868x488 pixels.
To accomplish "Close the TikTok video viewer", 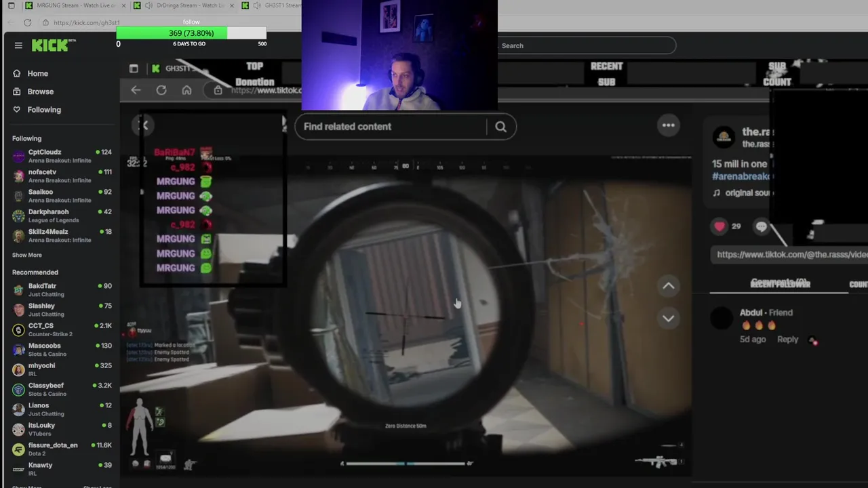I will 144,125.
